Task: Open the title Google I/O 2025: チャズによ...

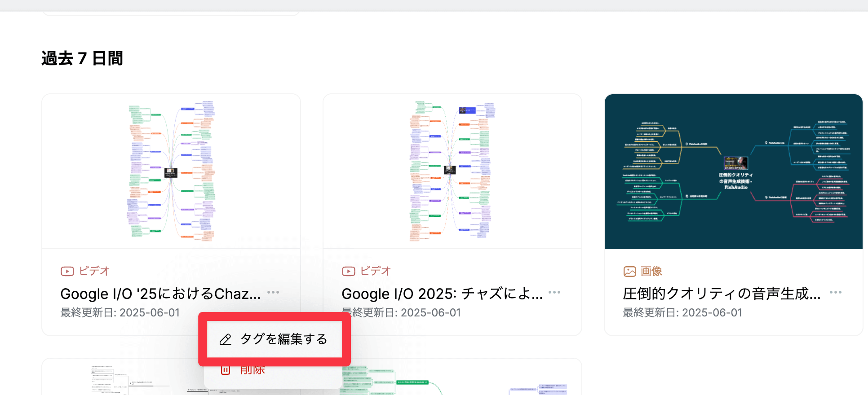Action: point(442,294)
